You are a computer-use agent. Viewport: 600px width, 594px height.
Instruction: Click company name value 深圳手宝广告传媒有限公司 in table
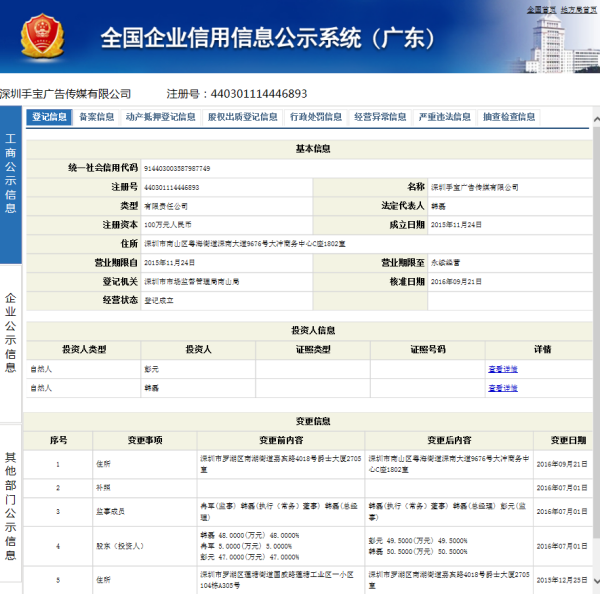(x=474, y=187)
